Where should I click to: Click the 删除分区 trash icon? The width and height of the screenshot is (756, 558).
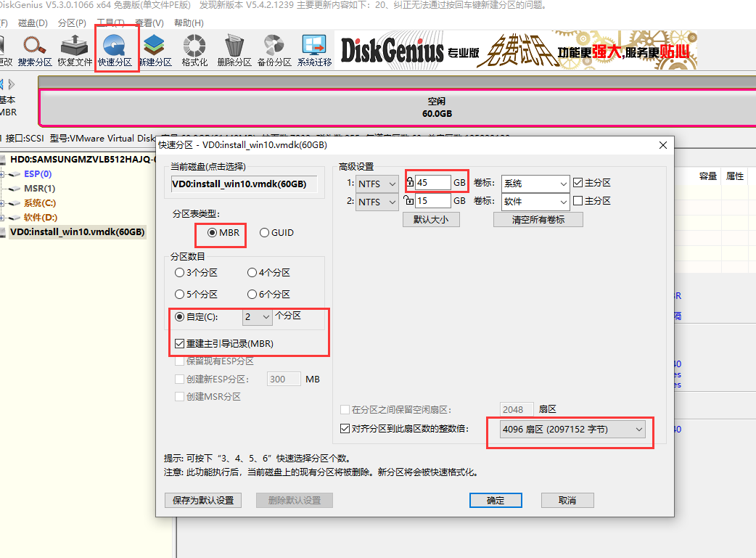tap(234, 49)
